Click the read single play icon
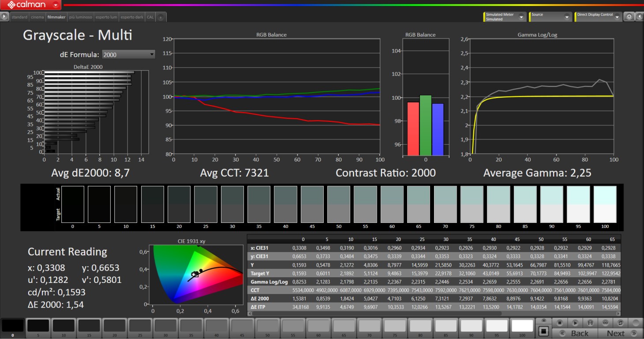Viewport: 644px width, 339px height. click(575, 323)
